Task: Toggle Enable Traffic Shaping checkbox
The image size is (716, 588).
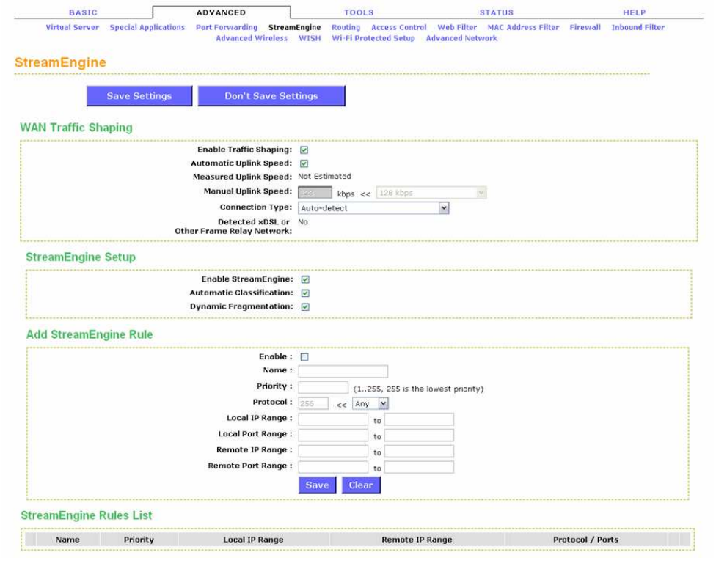Action: [x=304, y=150]
